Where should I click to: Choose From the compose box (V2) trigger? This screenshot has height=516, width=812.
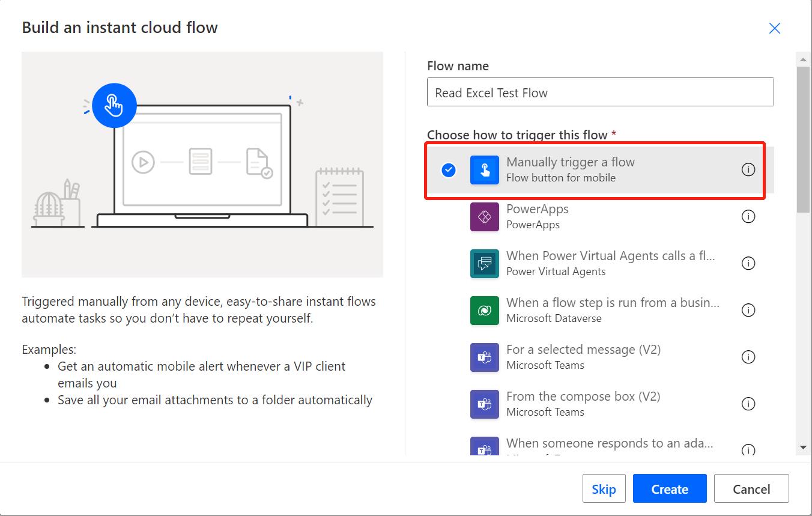pyautogui.click(x=601, y=404)
